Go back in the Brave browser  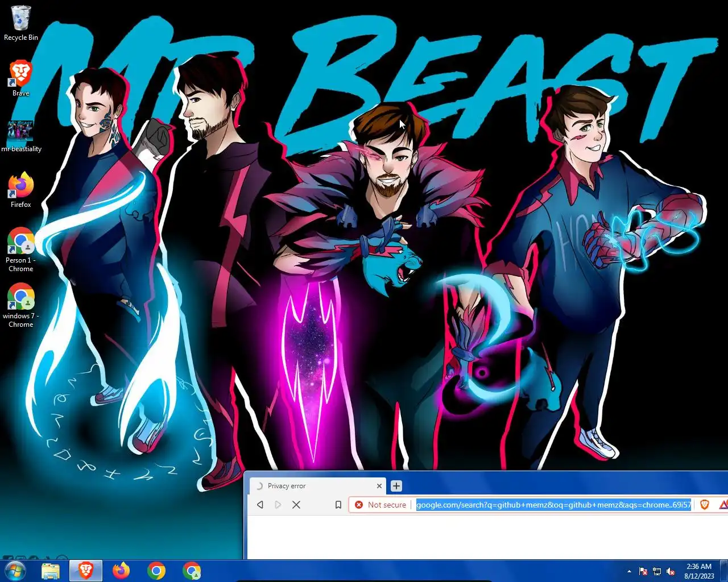[260, 505]
